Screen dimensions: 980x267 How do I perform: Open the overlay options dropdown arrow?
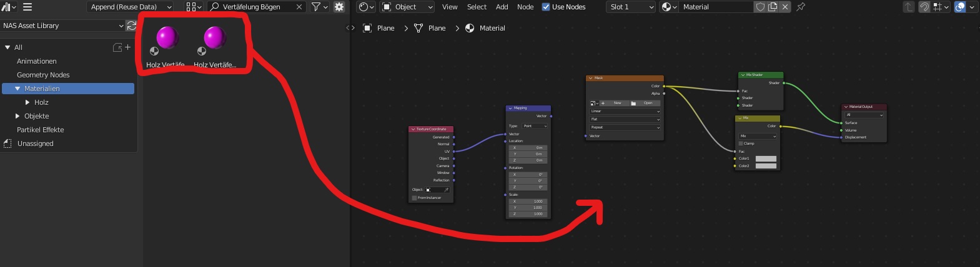click(x=971, y=7)
